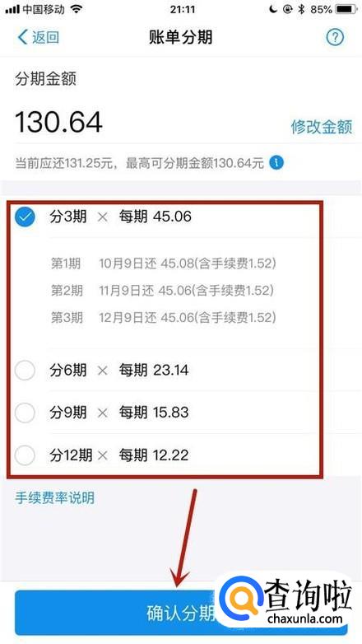
Task: Select the 分6期 radio button
Action: click(25, 371)
